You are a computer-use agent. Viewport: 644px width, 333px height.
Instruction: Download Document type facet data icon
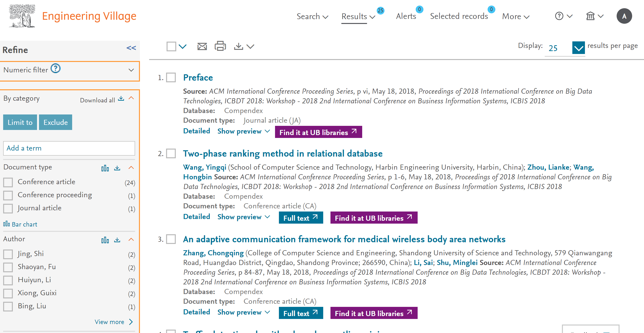click(117, 168)
